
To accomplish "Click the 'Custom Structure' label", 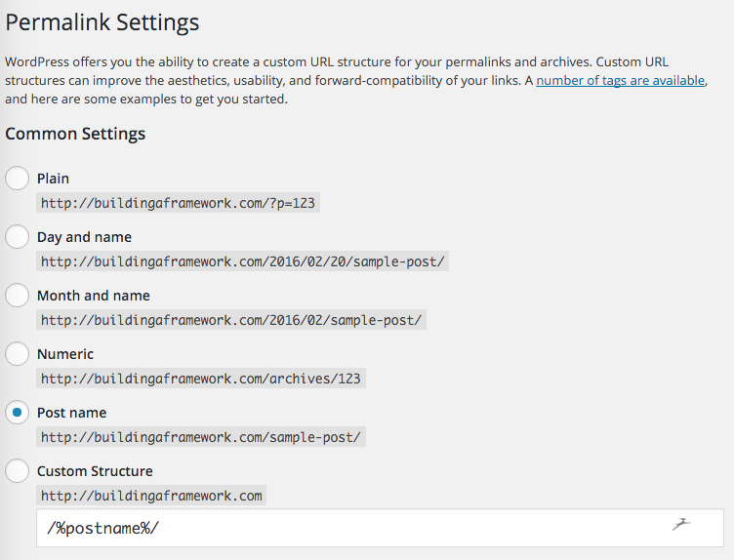I will pyautogui.click(x=95, y=471).
